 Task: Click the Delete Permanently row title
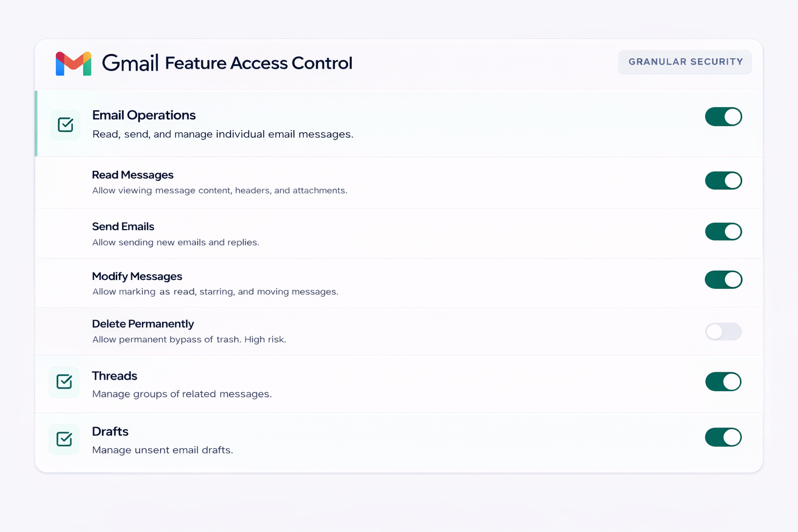(143, 324)
